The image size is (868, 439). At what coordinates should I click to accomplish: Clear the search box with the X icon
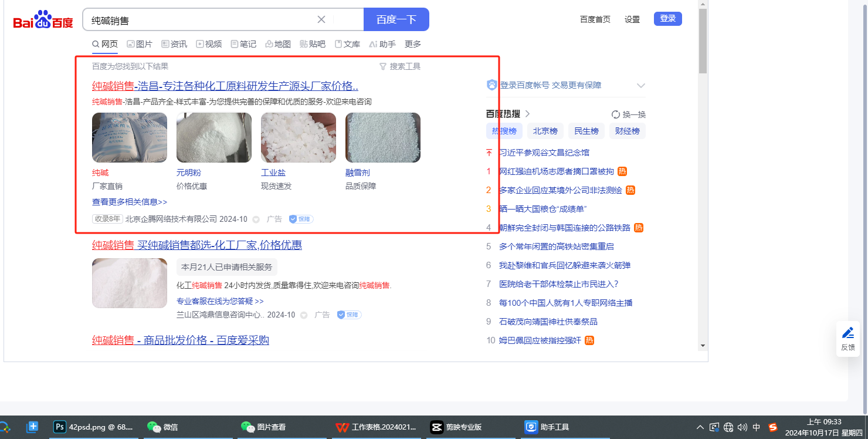pos(321,19)
